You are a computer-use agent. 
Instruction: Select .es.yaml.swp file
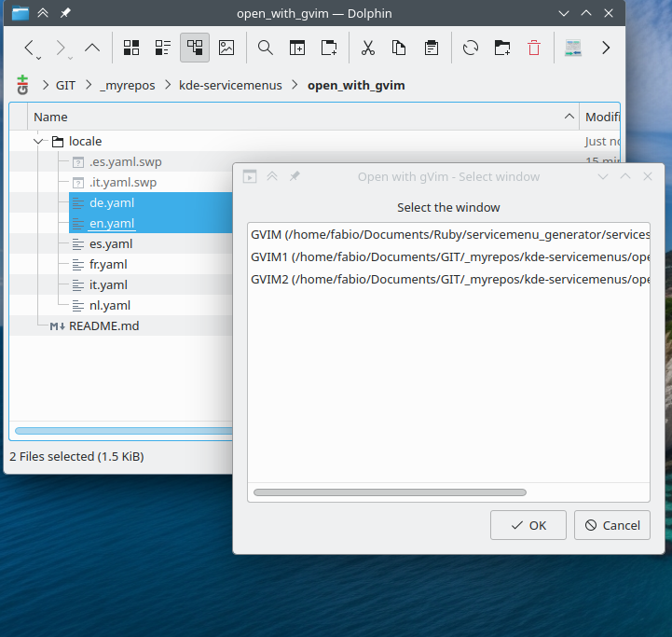point(125,161)
